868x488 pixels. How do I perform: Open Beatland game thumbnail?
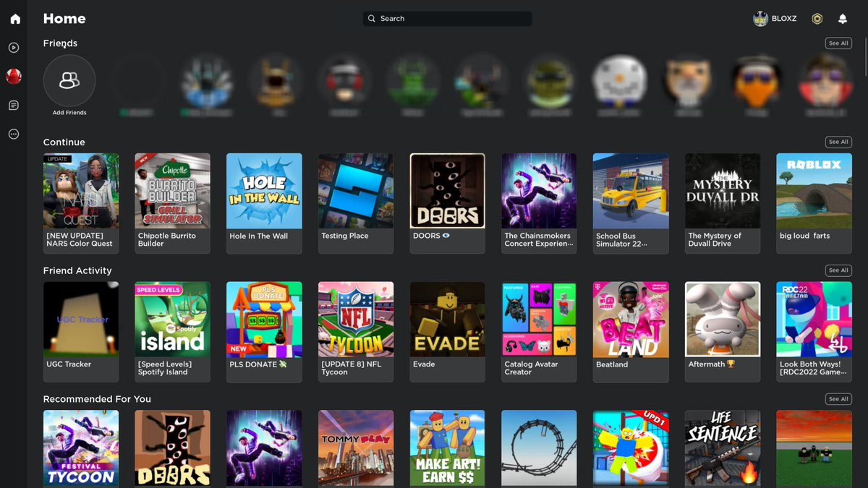631,320
